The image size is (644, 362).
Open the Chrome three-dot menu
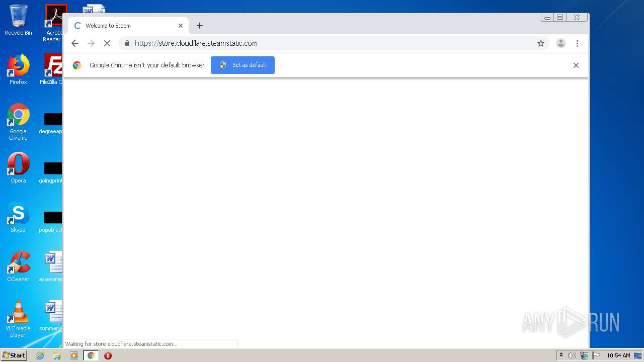click(x=578, y=43)
